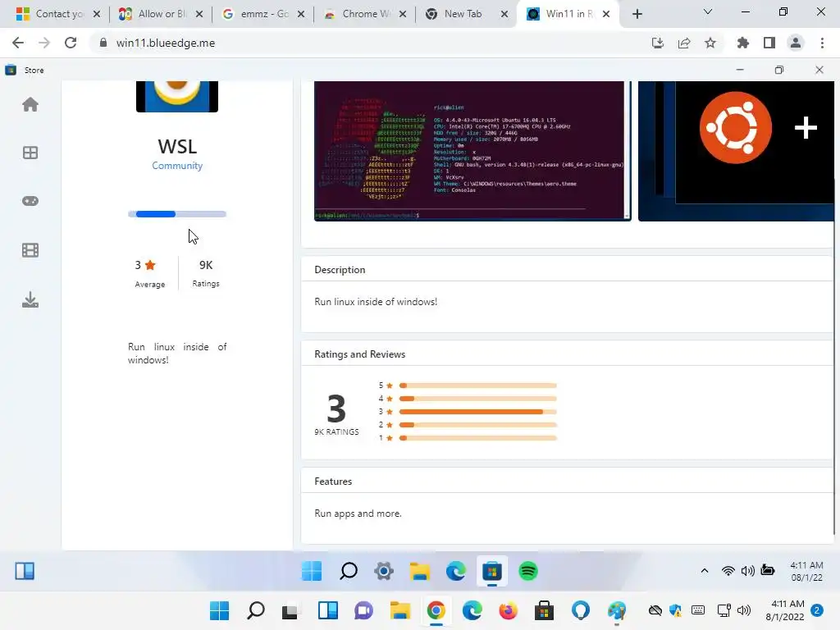Open the host Windows Start button

click(x=219, y=610)
